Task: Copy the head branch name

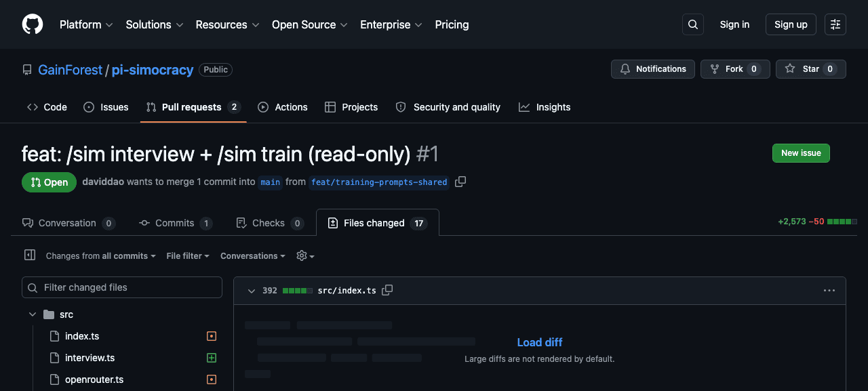Action: (460, 182)
